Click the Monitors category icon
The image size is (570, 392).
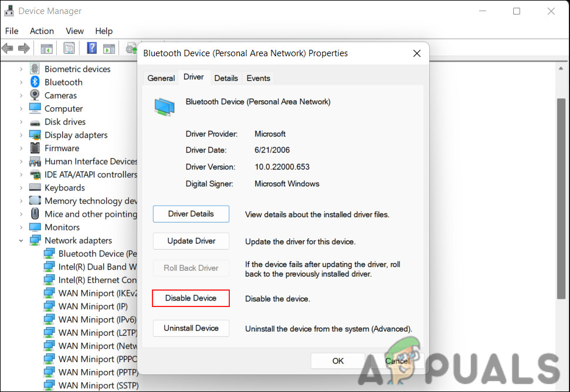point(34,227)
